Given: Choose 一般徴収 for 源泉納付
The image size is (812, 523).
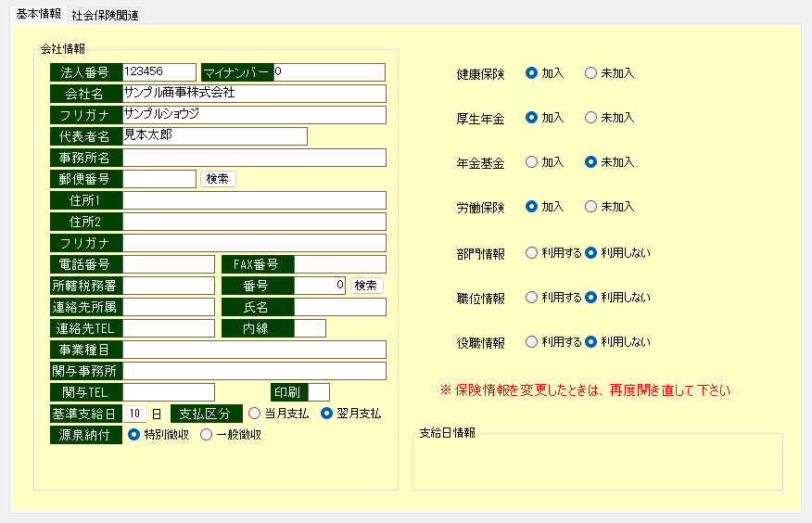Looking at the screenshot, I should 207,435.
